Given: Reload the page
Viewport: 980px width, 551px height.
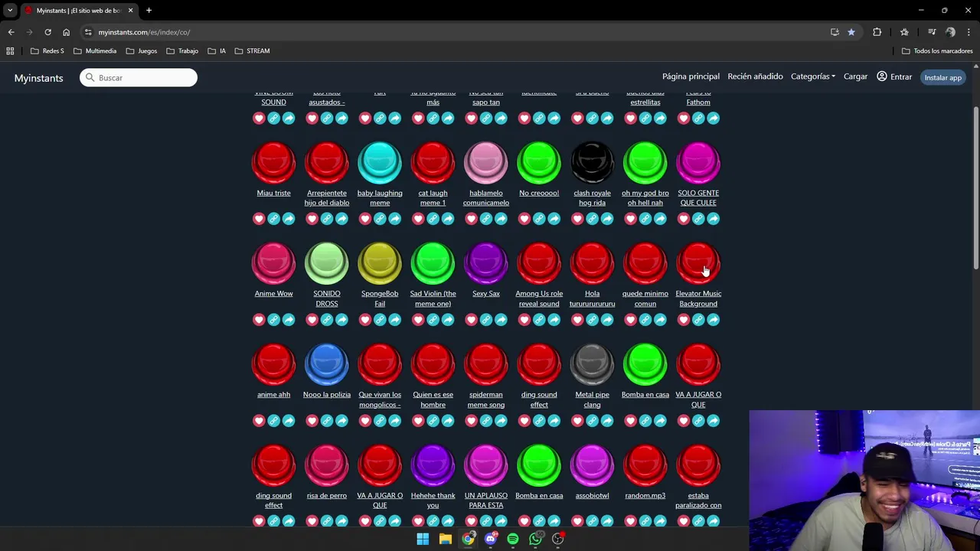Looking at the screenshot, I should (x=47, y=32).
